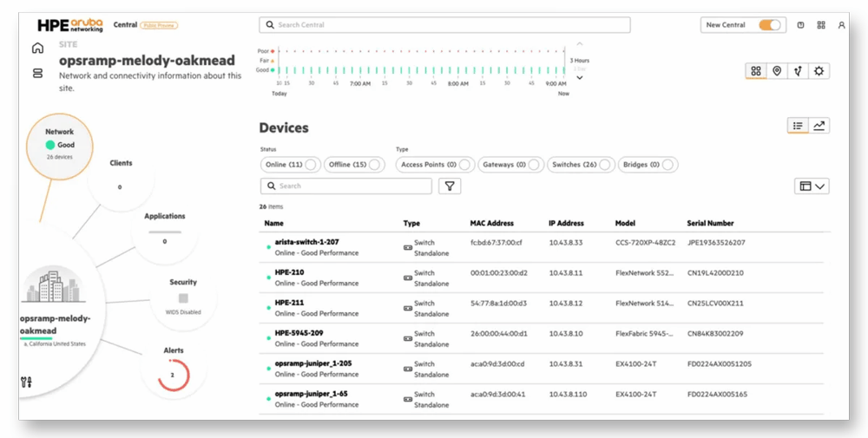
Task: Toggle the Switches (26) filter
Action: pyautogui.click(x=581, y=165)
